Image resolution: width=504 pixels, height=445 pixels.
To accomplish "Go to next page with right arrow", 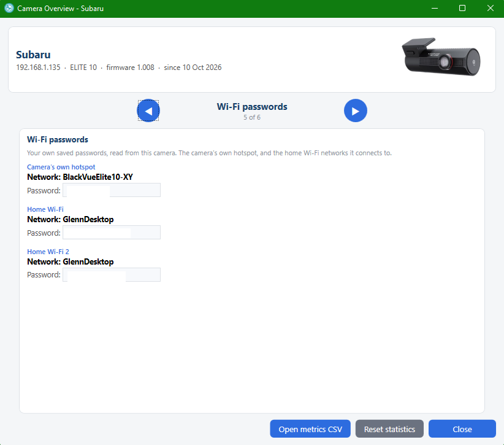I will click(x=355, y=110).
